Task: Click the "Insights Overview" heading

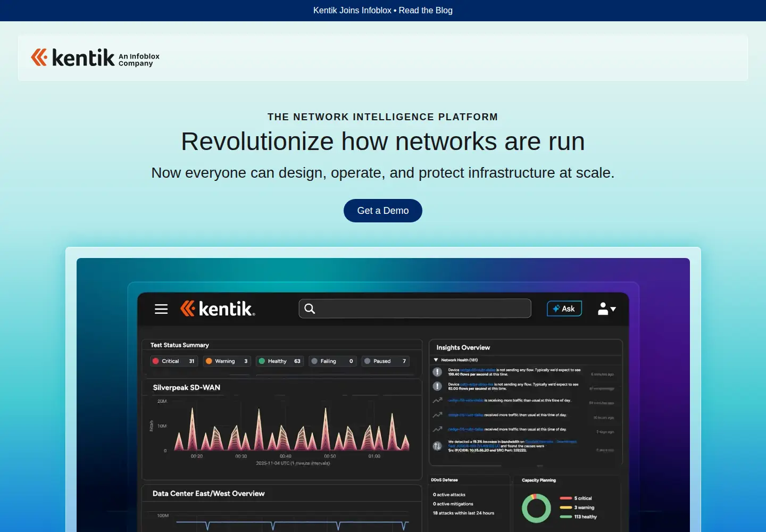Action: [x=463, y=348]
